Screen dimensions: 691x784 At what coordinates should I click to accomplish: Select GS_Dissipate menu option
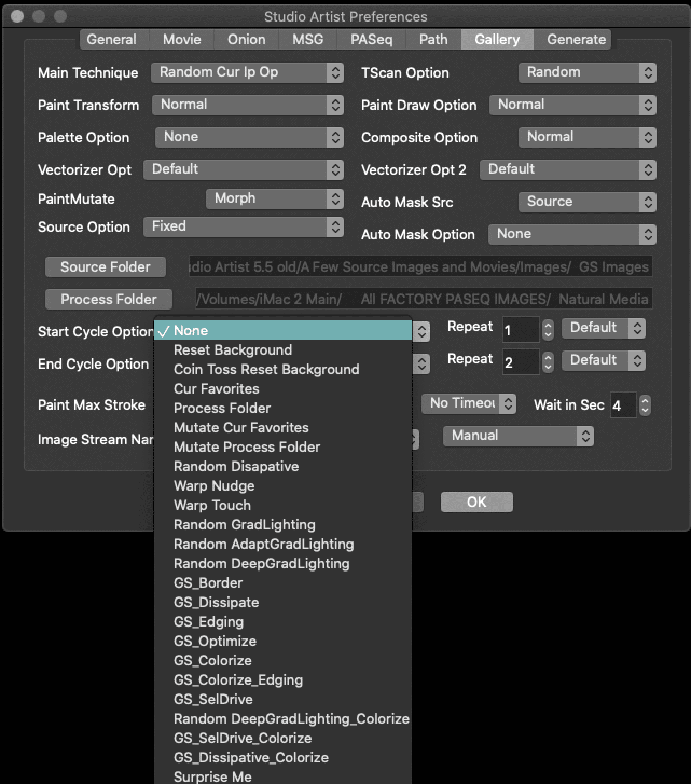coord(283,602)
